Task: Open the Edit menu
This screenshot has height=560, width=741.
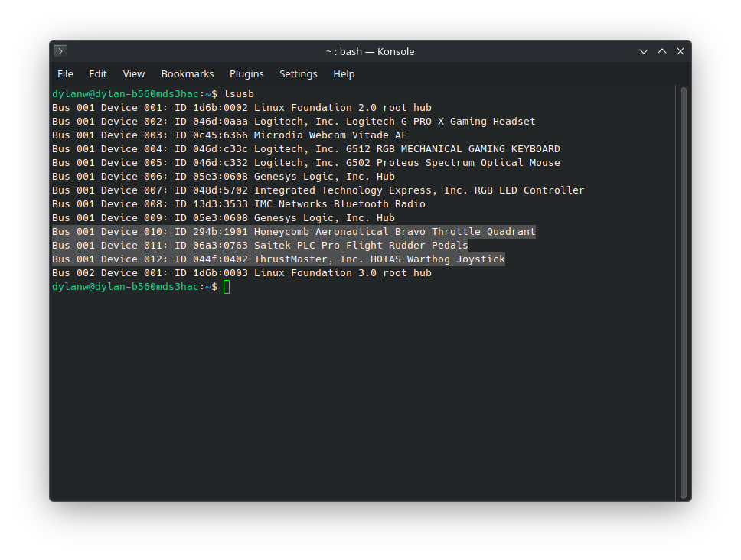Action: point(98,74)
